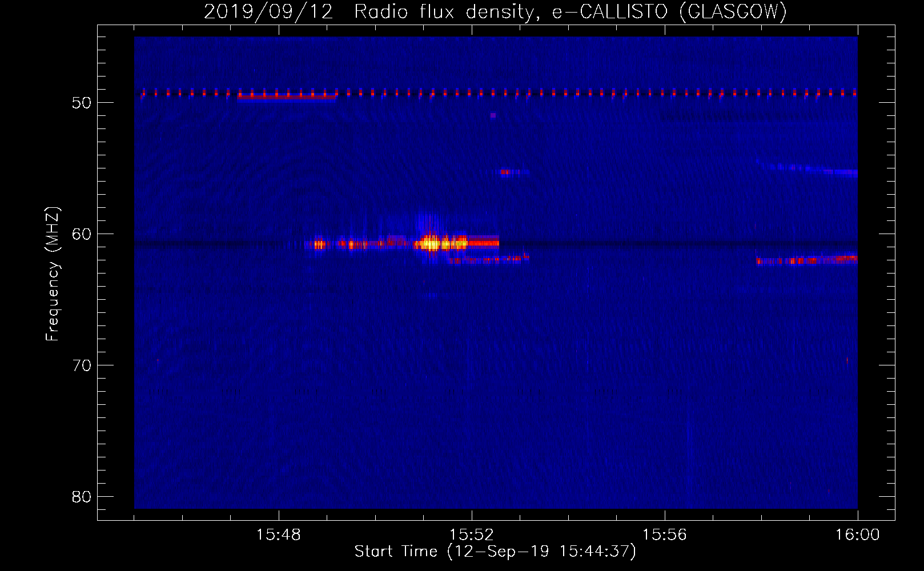Viewport: 924px width, 571px height.
Task: Click the red emission band at 62 MHz near 16:00
Action: point(806,260)
